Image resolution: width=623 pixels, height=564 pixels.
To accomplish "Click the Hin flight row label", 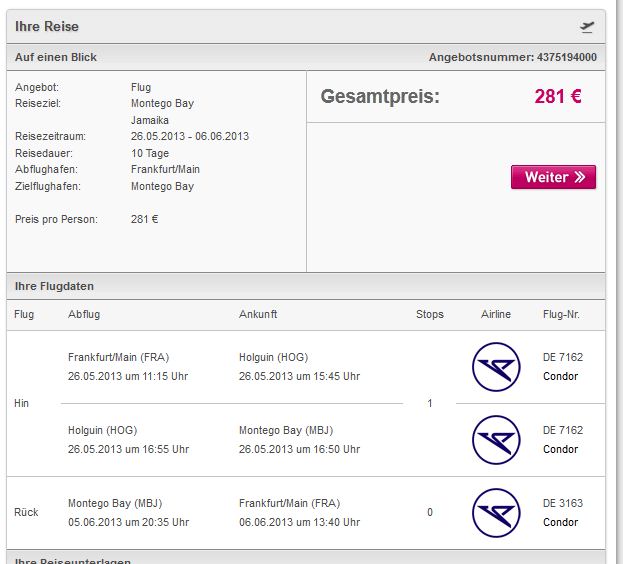I will (x=21, y=403).
